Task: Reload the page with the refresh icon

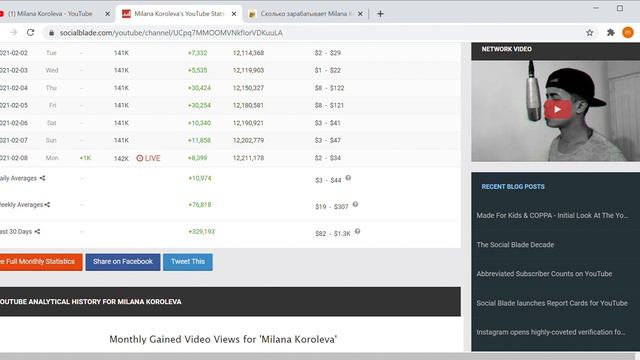Action: click(x=30, y=33)
